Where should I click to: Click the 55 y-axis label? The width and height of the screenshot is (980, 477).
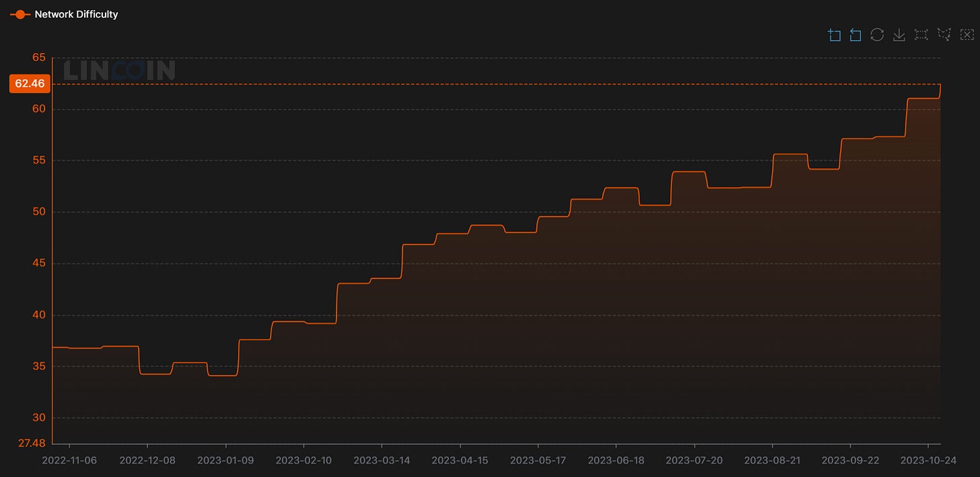tap(39, 160)
